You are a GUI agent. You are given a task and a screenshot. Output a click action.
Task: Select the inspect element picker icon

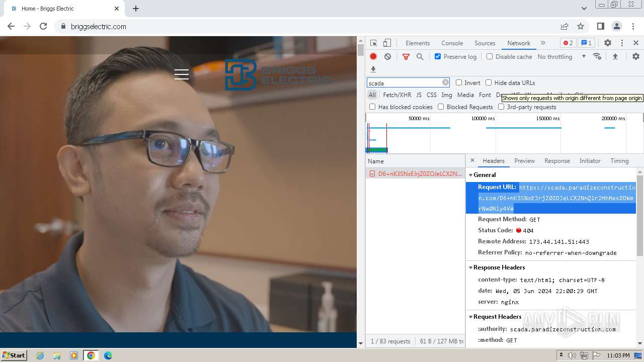(x=373, y=43)
